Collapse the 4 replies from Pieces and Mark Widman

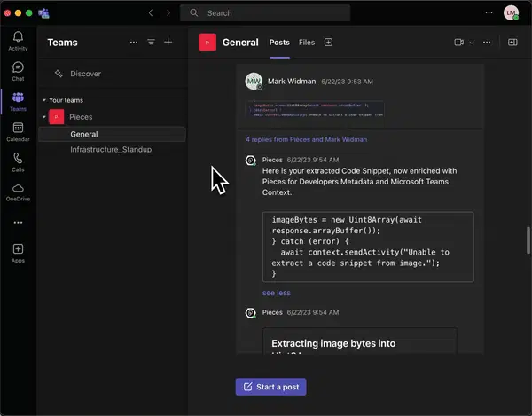[306, 140]
